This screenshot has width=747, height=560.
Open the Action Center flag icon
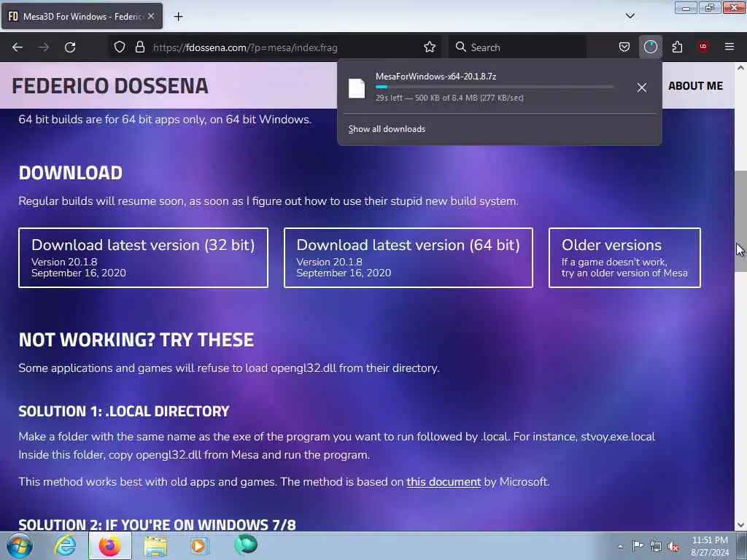tap(637, 546)
